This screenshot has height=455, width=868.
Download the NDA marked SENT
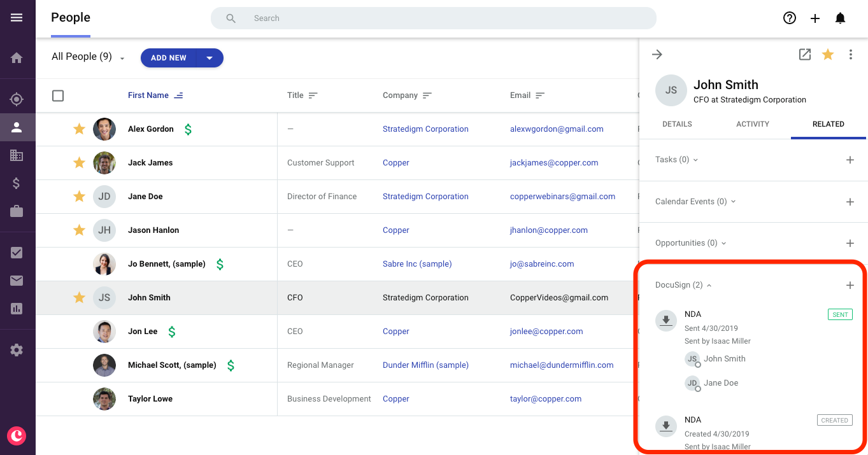[x=666, y=320]
